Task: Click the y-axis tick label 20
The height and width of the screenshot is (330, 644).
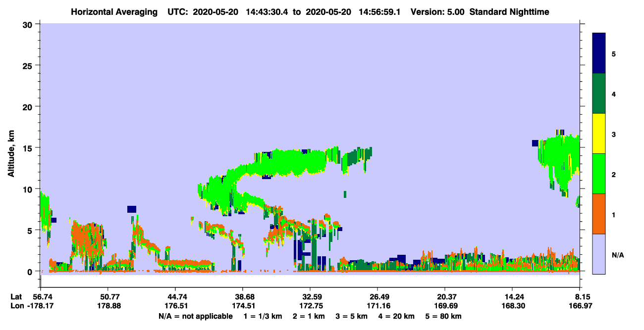Action: tap(29, 106)
